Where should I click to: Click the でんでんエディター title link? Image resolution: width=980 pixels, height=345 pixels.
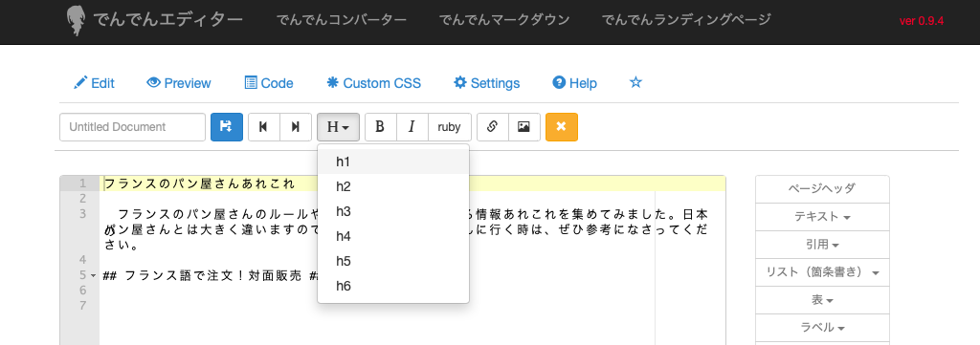pos(167,20)
